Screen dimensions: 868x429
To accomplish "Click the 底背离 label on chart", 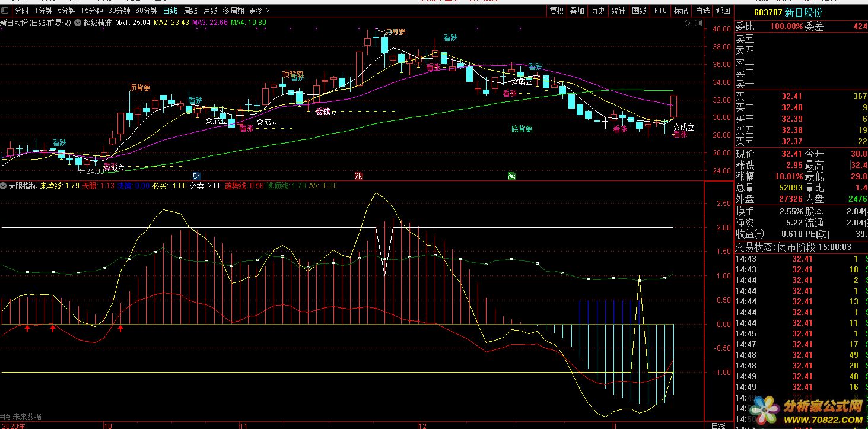I will pyautogui.click(x=522, y=129).
